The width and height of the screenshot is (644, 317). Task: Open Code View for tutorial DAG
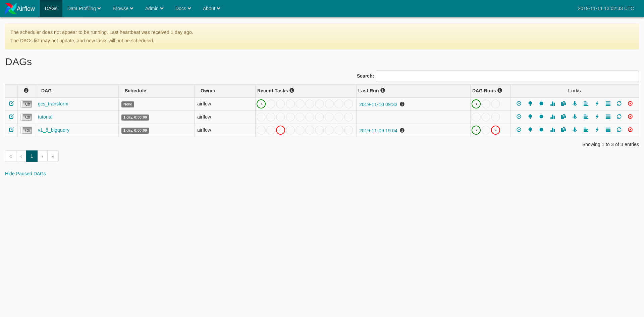pyautogui.click(x=597, y=117)
